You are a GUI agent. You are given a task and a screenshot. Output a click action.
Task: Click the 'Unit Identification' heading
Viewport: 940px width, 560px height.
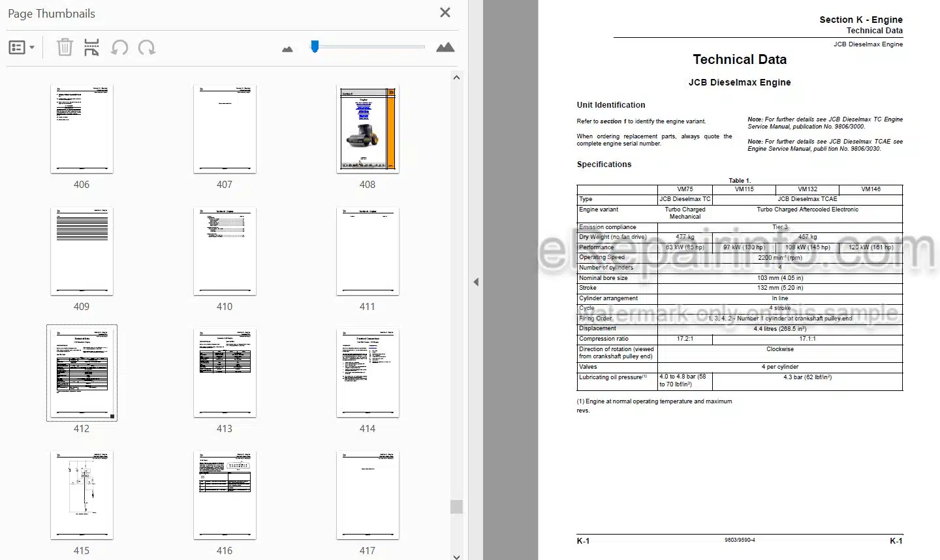pos(610,105)
